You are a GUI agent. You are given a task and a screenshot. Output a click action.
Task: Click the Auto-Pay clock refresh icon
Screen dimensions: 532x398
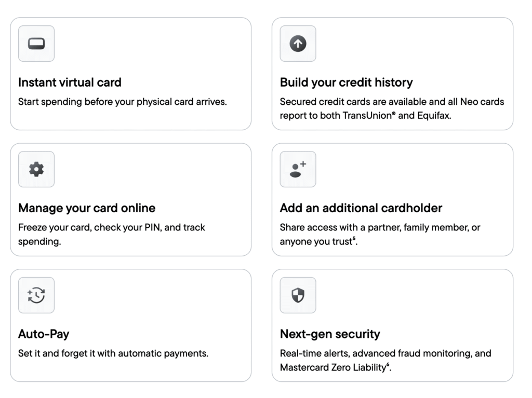[36, 295]
